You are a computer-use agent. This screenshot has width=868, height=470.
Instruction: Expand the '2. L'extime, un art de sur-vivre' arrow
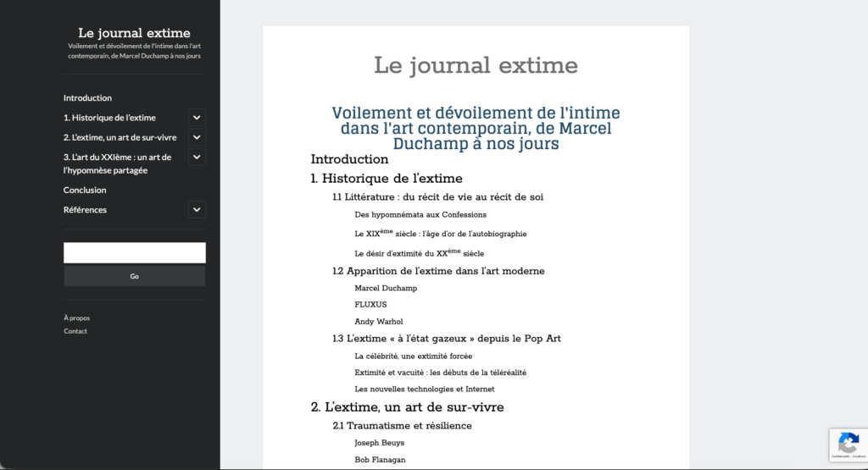[196, 137]
